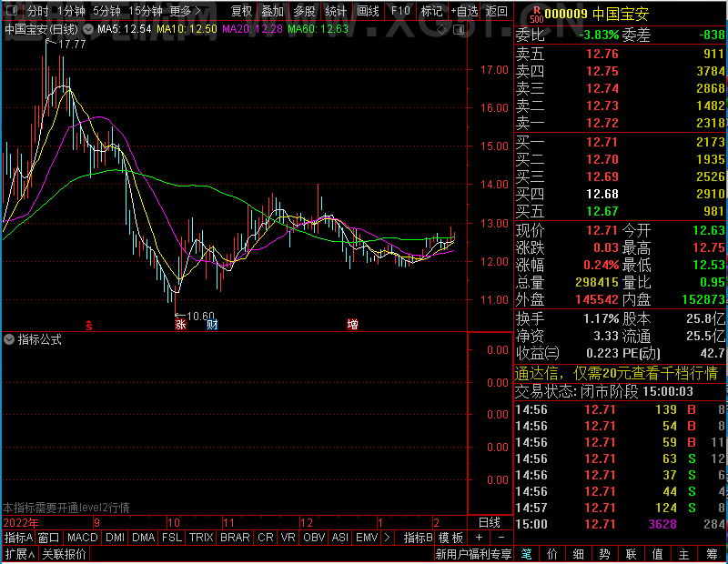The image size is (728, 564).
Task: Expand 指标公式 indicator dropdown
Action: pos(9,340)
